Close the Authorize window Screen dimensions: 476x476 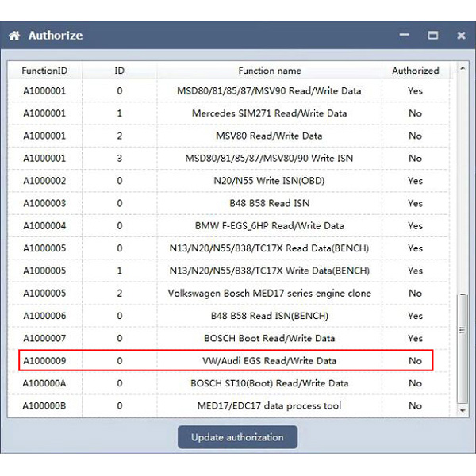(x=461, y=36)
